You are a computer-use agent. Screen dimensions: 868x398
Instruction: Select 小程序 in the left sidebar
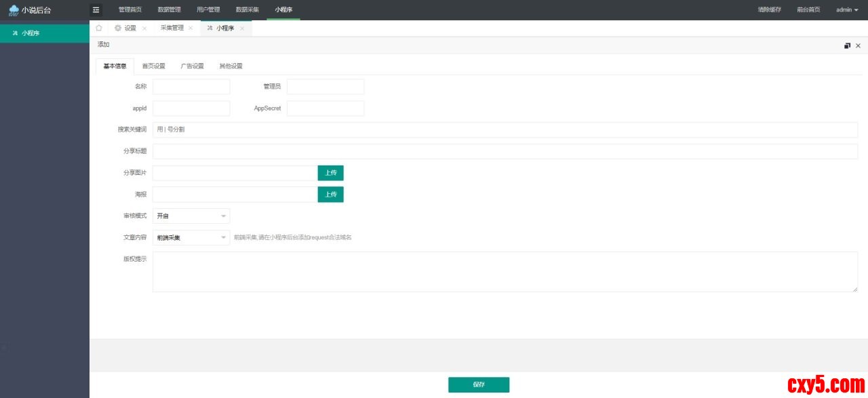[x=45, y=33]
